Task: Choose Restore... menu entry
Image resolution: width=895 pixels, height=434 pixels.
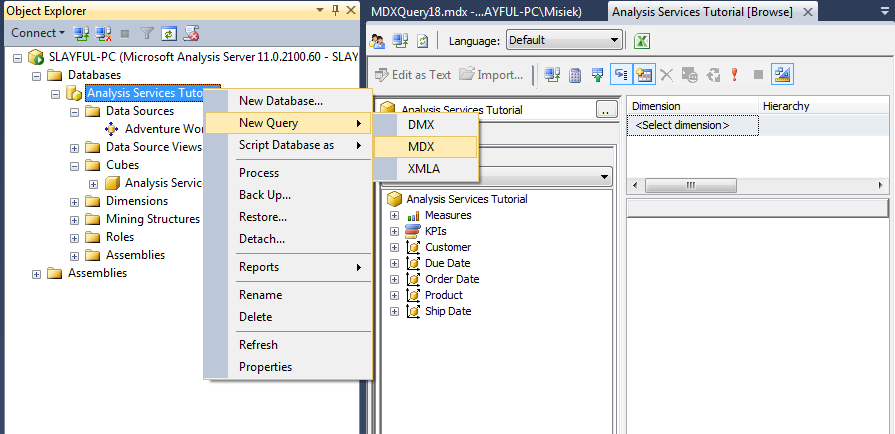Action: coord(288,217)
